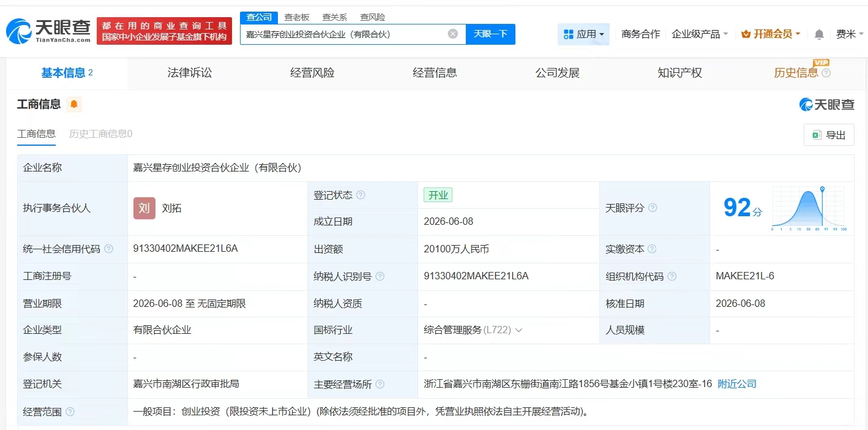Open the 应用 apps dropdown

click(x=583, y=34)
